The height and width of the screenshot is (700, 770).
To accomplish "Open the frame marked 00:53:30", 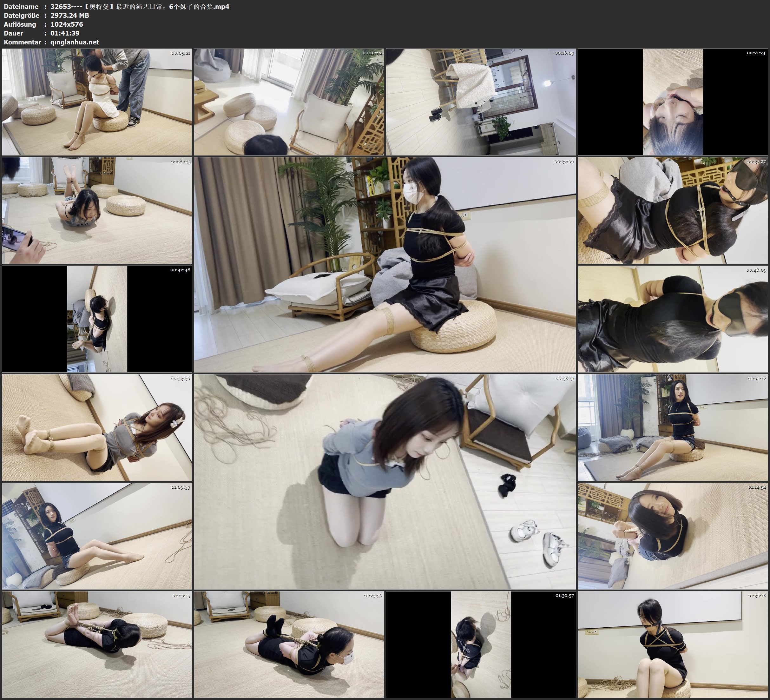I will point(97,427).
